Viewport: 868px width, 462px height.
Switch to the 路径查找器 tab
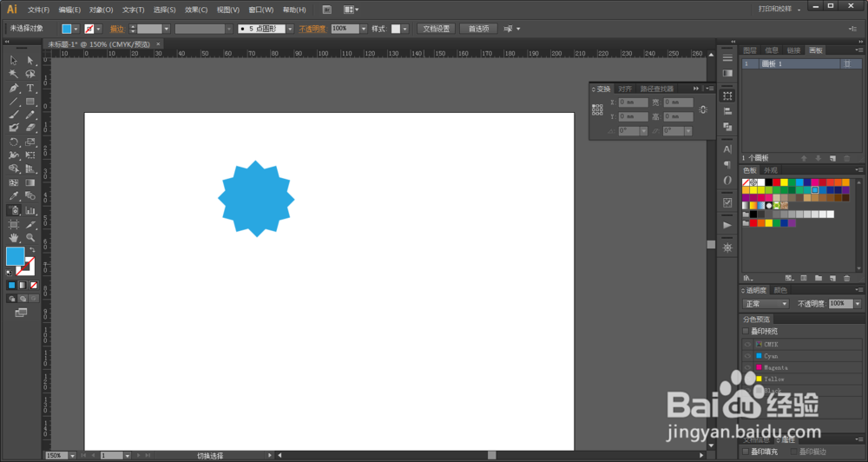point(656,89)
